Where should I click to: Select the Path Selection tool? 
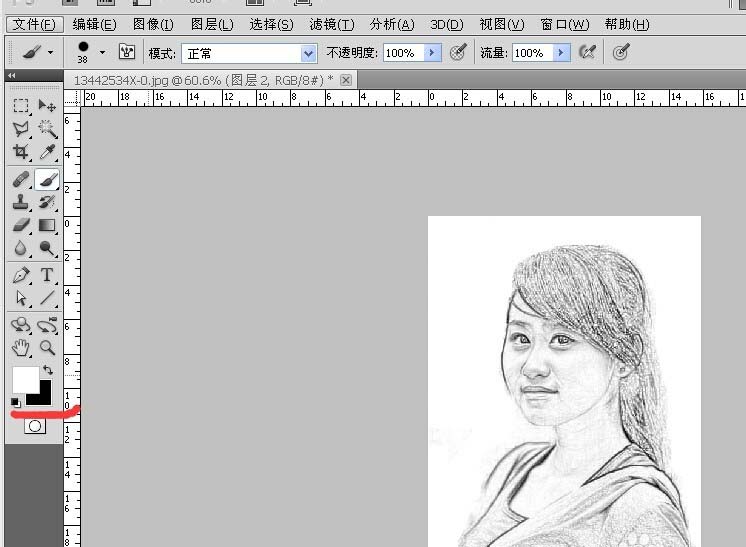pos(20,298)
